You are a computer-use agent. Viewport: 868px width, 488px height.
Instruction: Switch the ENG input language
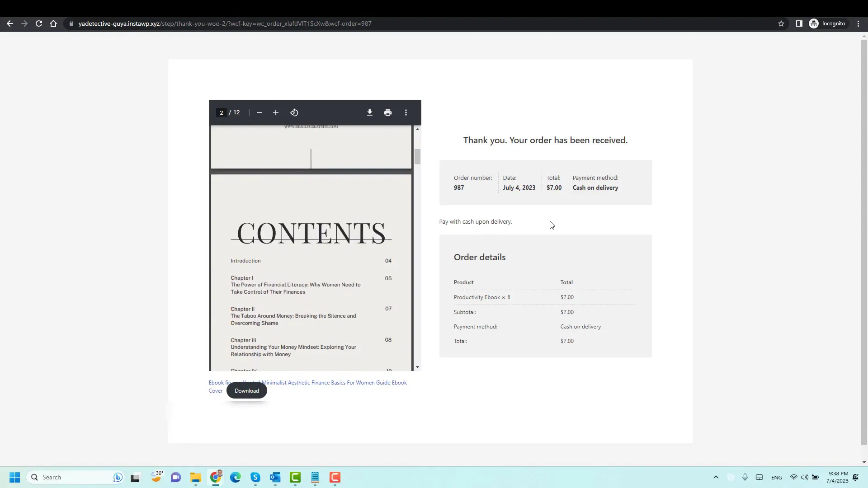(777, 478)
